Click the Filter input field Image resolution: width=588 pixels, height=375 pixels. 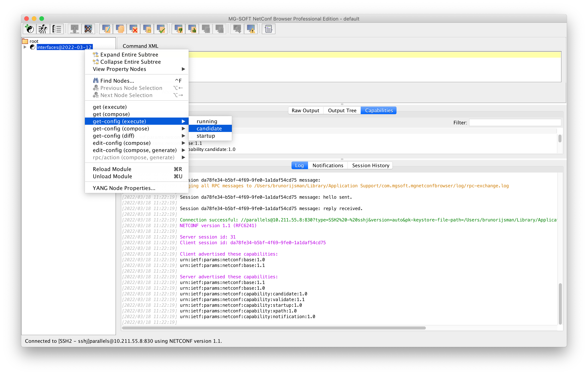click(515, 122)
